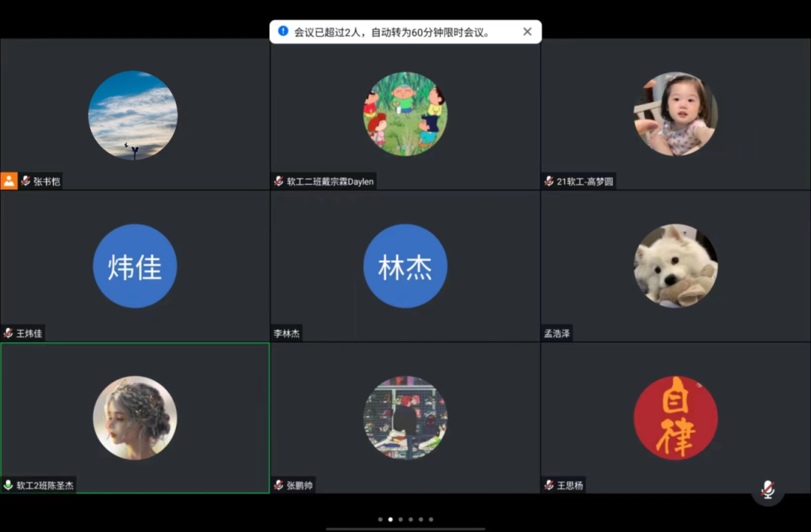Screen dimensions: 811x532
Task: Jump to the last page indicator dot
Action: (431, 519)
